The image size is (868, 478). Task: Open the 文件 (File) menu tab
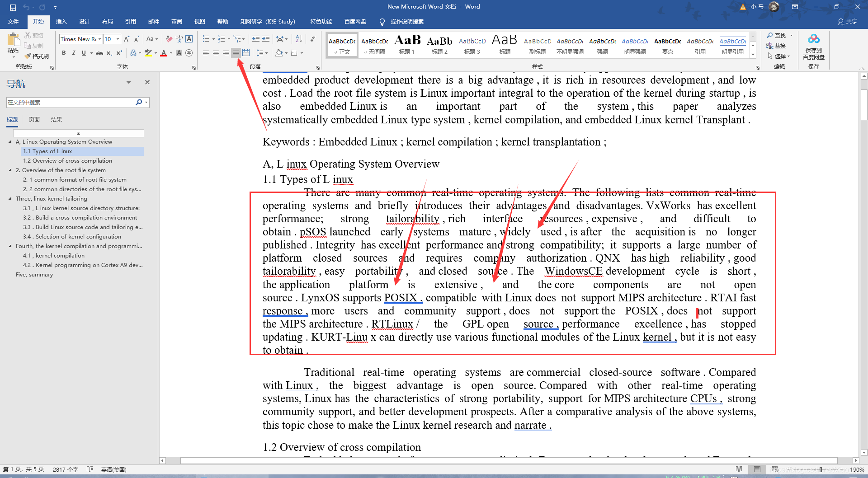[x=13, y=22]
